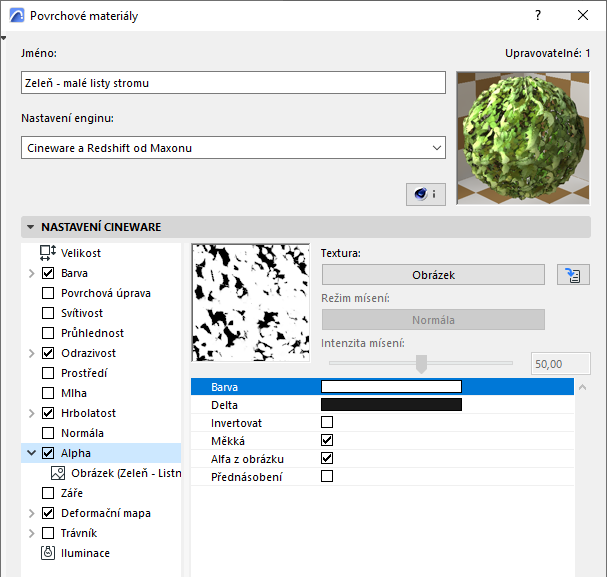Expand the Deformační mapa tree node
607x577 pixels.
tap(32, 514)
